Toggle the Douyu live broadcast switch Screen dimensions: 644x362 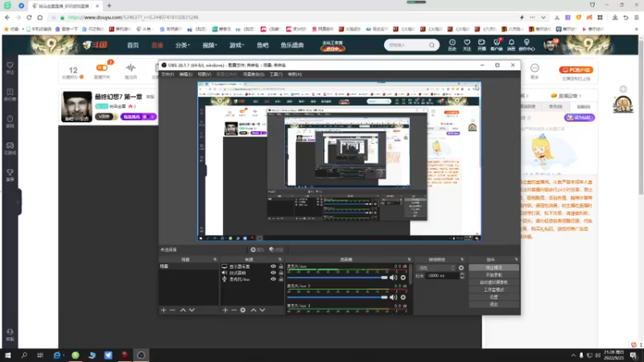pos(102,68)
